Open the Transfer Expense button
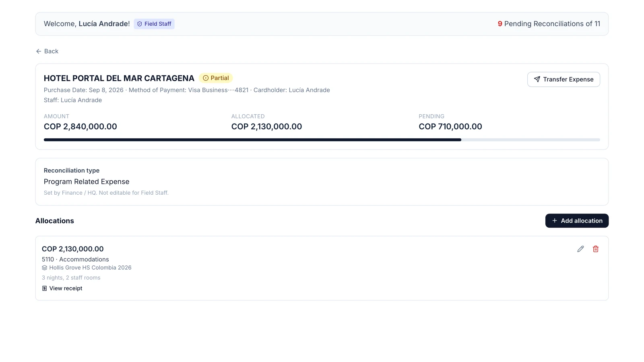Viewport: 644px width, 362px height. [x=563, y=79]
